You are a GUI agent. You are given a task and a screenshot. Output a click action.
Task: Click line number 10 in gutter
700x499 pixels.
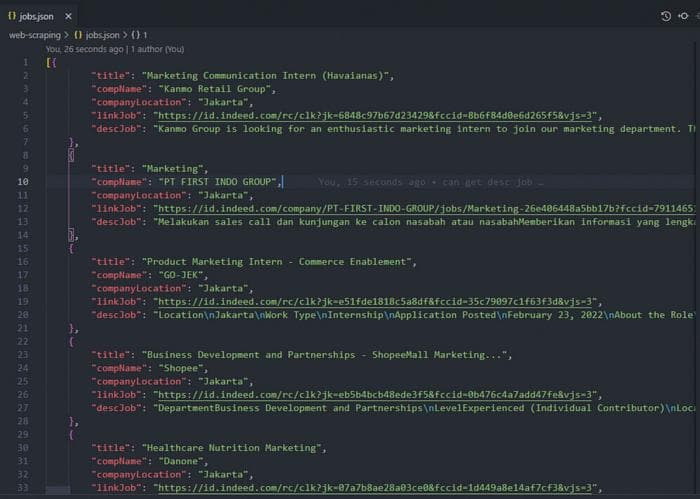tap(23, 182)
